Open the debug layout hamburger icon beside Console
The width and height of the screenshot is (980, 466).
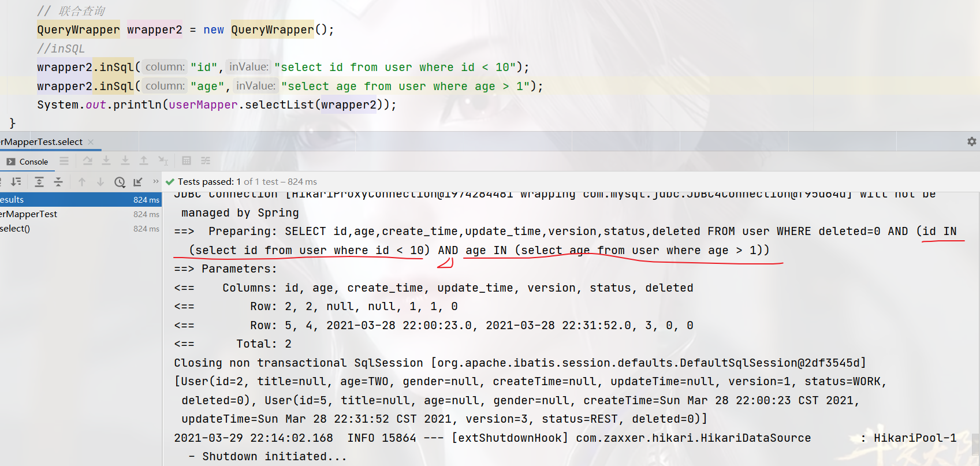coord(64,161)
